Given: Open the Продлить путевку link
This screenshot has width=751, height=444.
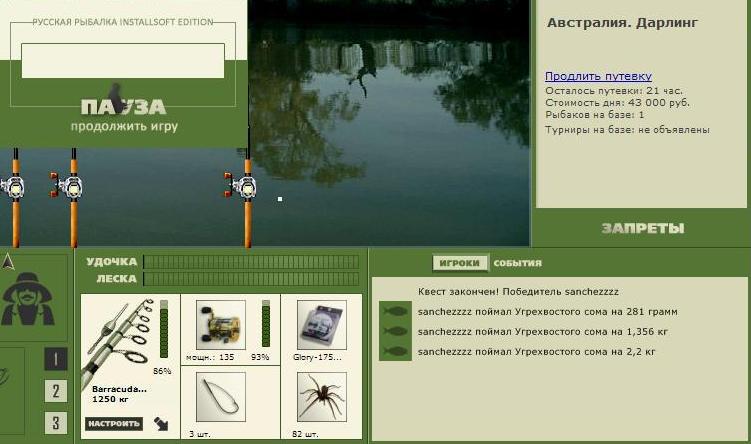Looking at the screenshot, I should click(598, 76).
